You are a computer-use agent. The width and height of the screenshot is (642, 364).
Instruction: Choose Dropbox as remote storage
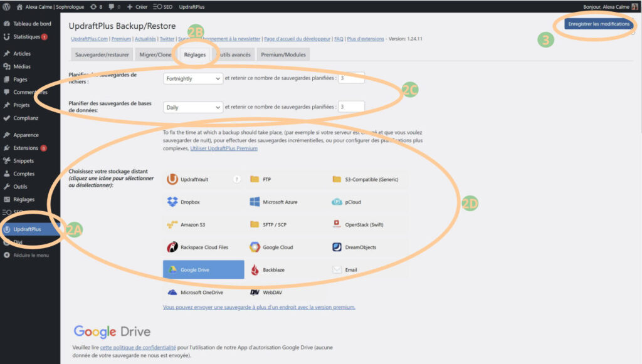coord(204,202)
